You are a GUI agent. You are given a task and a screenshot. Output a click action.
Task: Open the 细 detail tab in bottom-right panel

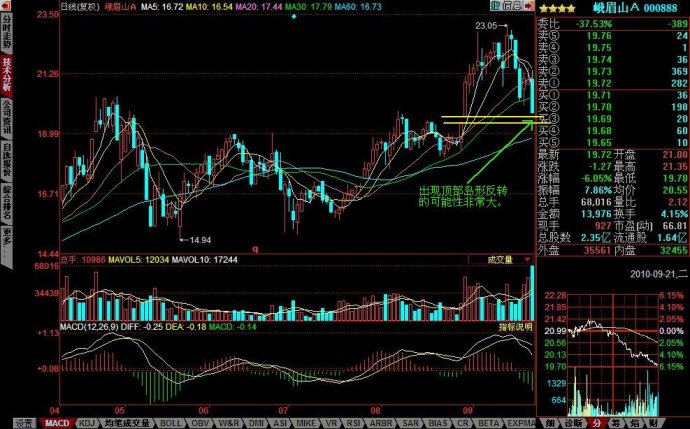coord(550,423)
